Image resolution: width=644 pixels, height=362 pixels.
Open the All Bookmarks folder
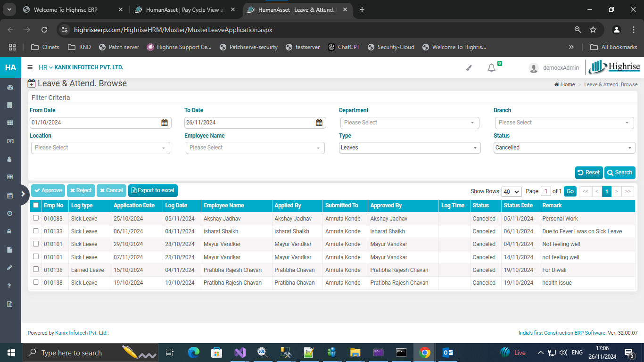pos(614,47)
